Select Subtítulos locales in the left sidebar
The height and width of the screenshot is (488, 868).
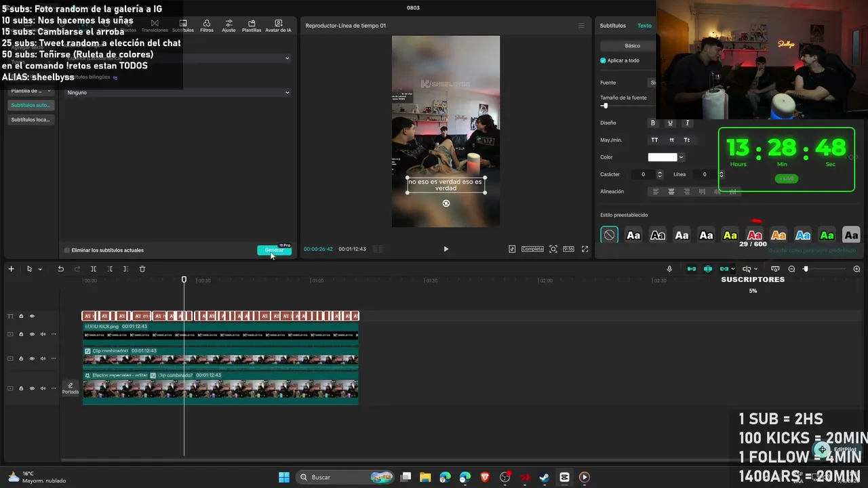31,119
